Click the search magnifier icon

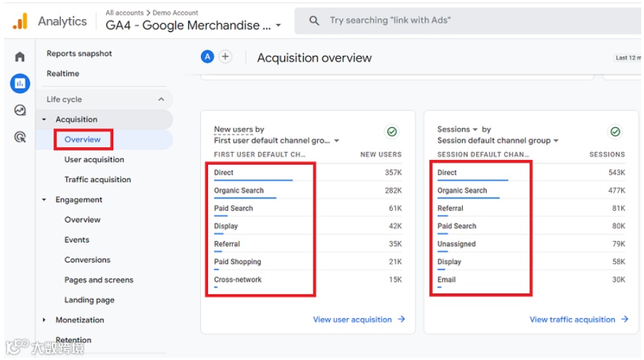tap(314, 21)
